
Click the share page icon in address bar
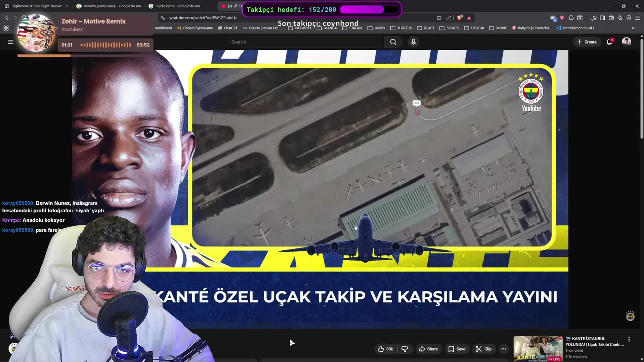[449, 18]
